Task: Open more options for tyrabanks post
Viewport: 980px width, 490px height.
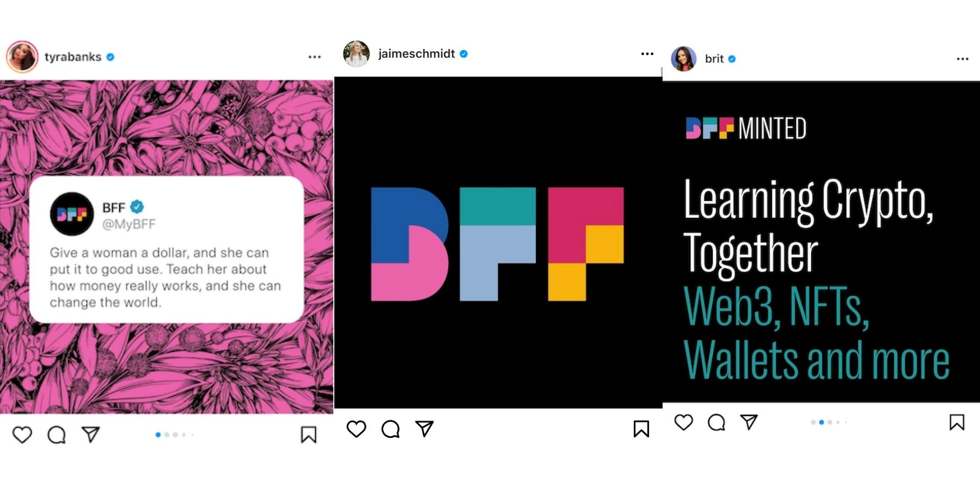Action: point(315,57)
